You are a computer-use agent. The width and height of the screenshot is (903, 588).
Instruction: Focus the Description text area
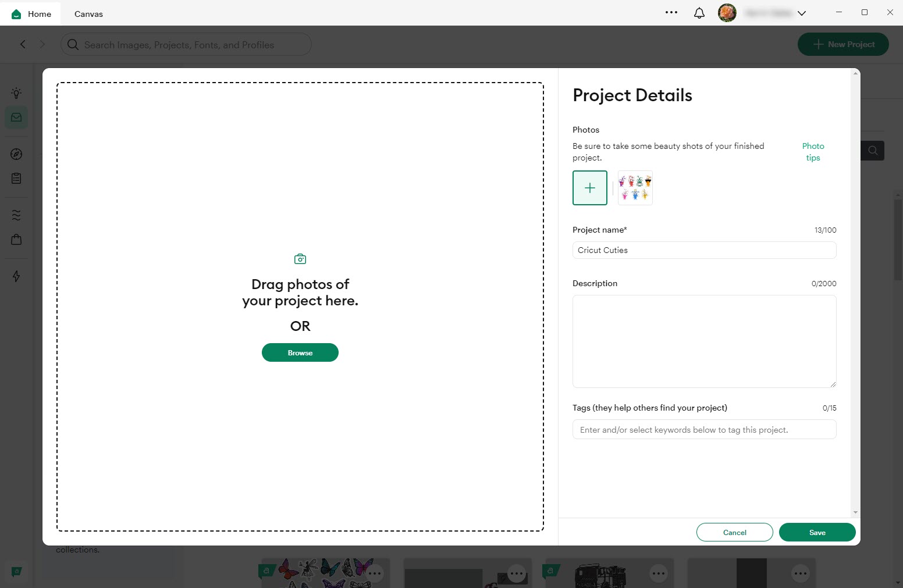[x=704, y=341]
